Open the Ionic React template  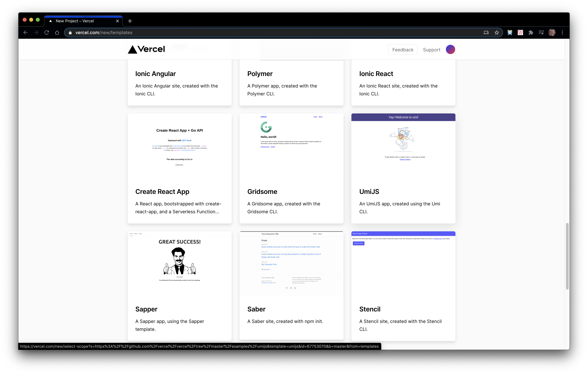(403, 83)
